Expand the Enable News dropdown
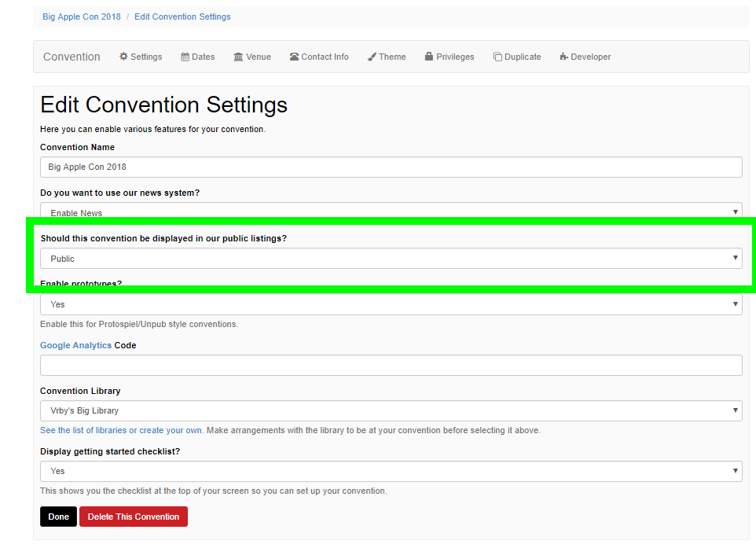Image resolution: width=756 pixels, height=548 pixels. click(391, 211)
